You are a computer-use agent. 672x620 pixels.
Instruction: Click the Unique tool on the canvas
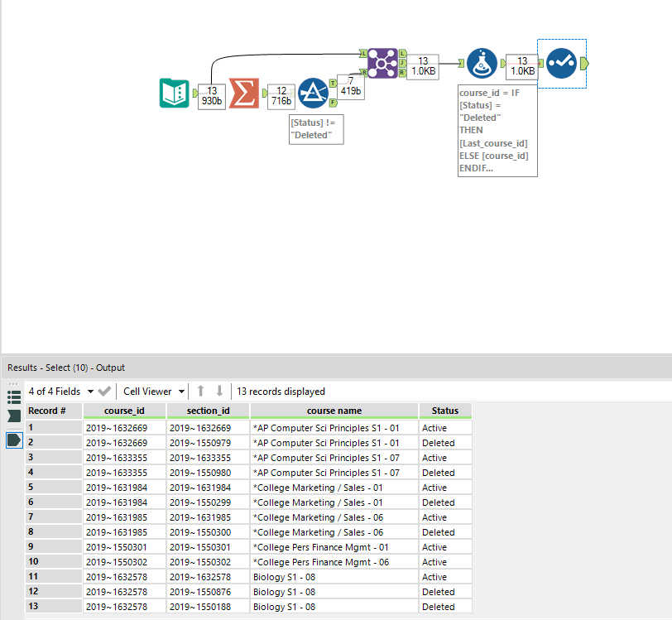pyautogui.click(x=561, y=63)
